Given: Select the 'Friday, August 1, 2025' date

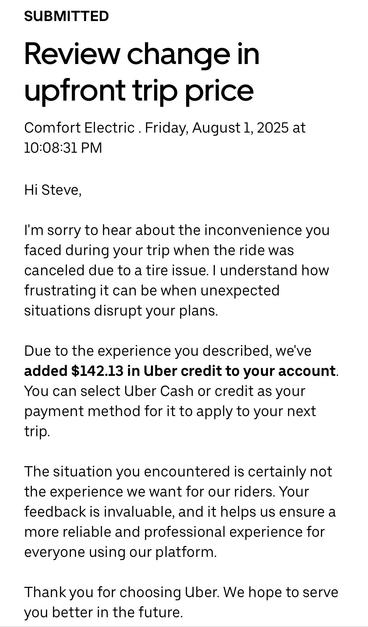Looking at the screenshot, I should coord(216,128).
